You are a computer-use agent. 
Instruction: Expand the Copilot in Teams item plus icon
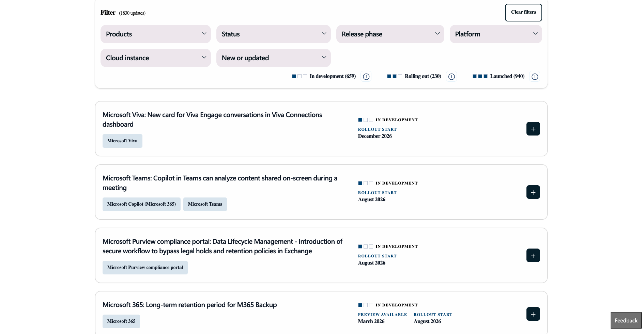tap(533, 192)
